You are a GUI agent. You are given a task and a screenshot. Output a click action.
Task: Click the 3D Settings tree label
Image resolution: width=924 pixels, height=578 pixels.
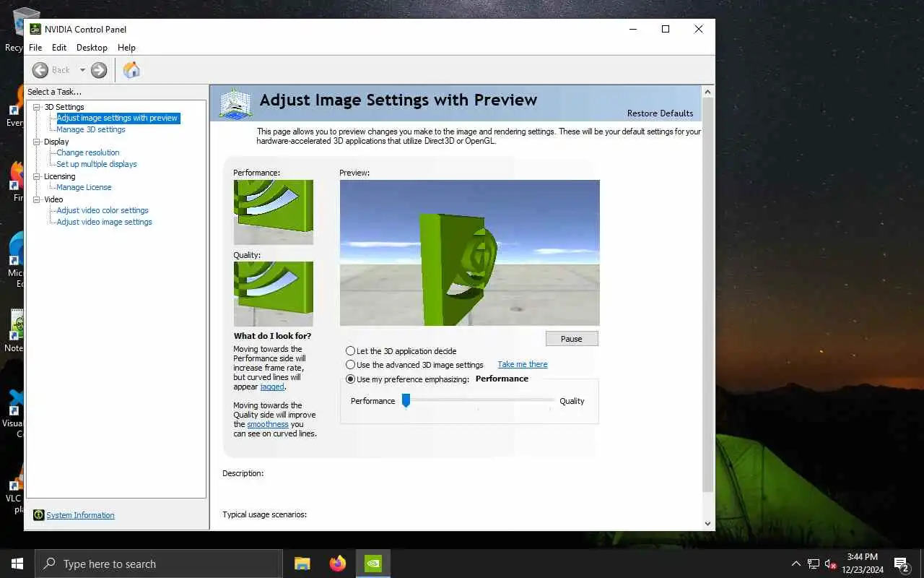[64, 107]
